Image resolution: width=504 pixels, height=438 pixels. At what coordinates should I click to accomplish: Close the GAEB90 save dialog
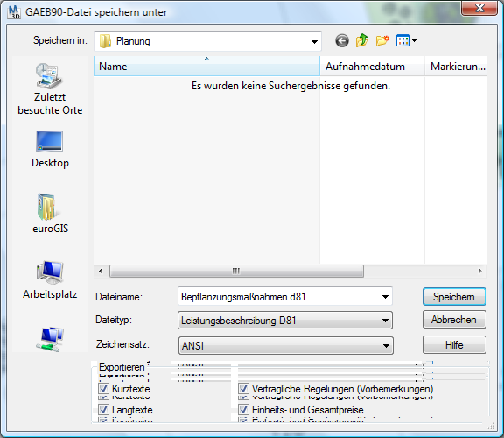click(479, 8)
